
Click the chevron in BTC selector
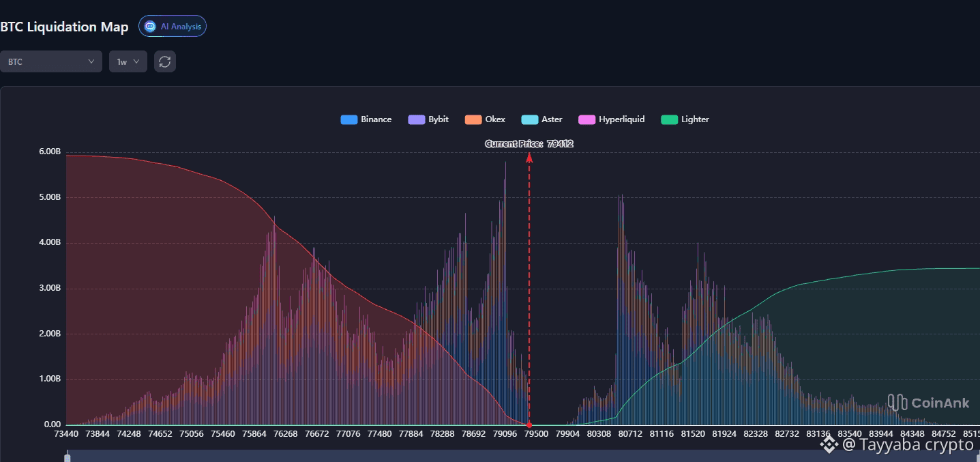91,61
